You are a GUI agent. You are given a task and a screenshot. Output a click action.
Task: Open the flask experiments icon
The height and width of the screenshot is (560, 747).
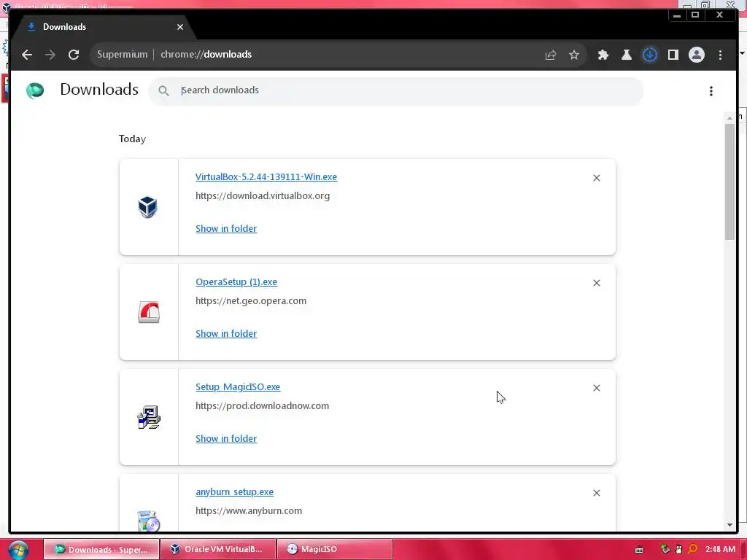[x=627, y=55]
